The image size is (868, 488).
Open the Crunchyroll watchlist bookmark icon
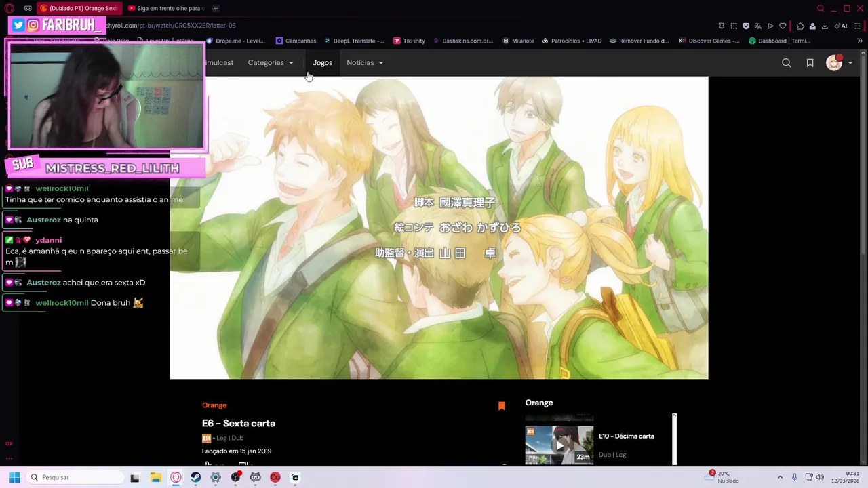[x=810, y=63]
